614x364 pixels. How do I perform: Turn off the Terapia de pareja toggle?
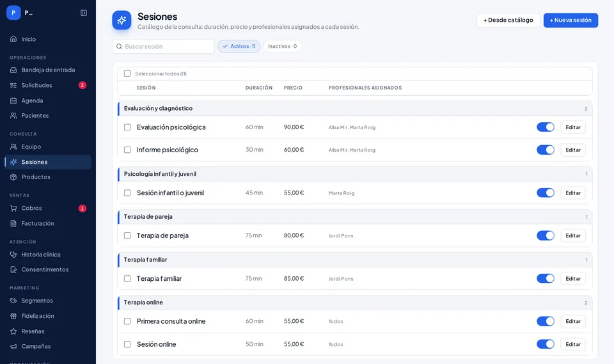point(546,235)
